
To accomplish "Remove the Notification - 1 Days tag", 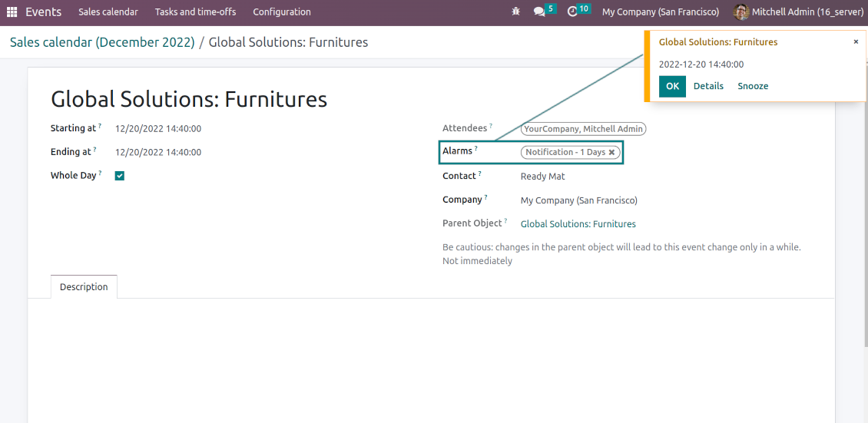I will pos(612,153).
